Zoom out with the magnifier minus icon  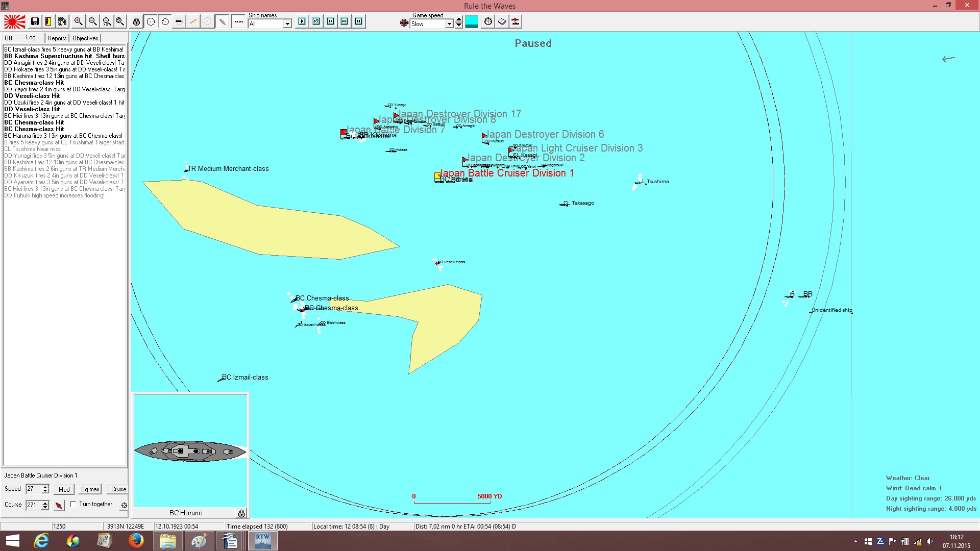[92, 21]
